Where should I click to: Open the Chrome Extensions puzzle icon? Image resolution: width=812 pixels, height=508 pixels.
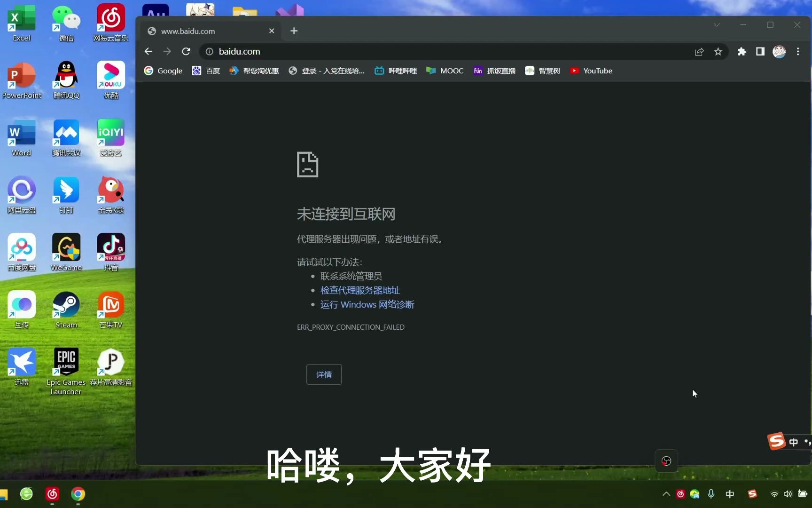(x=742, y=52)
